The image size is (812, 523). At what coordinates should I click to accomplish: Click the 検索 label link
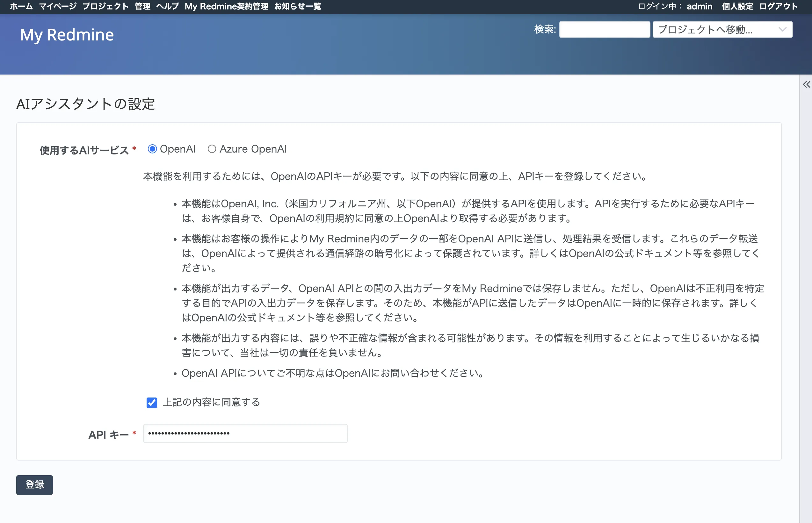[x=544, y=30]
